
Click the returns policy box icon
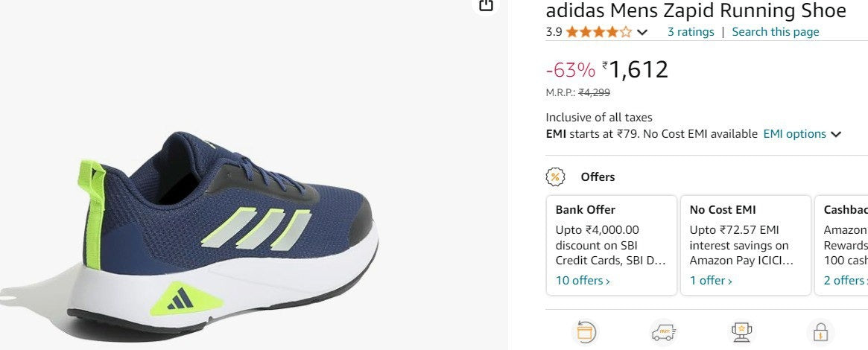584,331
